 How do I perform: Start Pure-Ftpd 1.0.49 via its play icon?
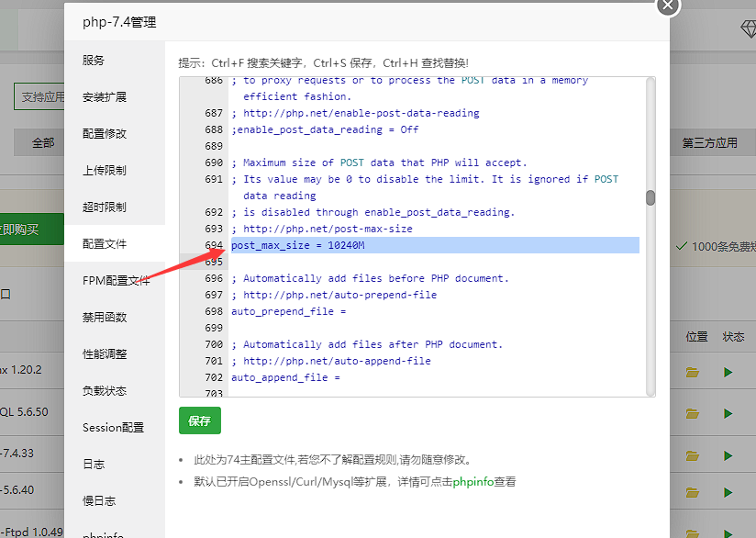point(729,532)
